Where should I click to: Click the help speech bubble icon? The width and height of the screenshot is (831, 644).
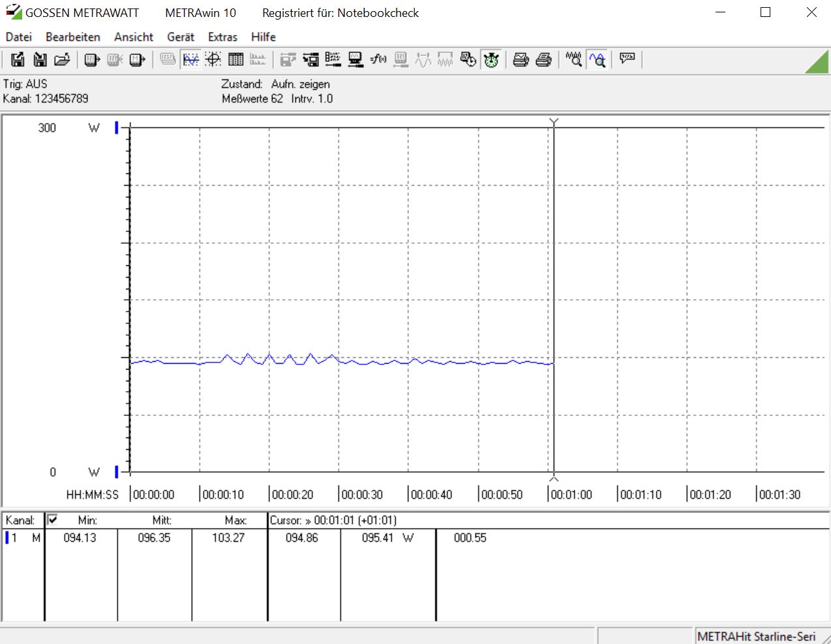point(627,59)
